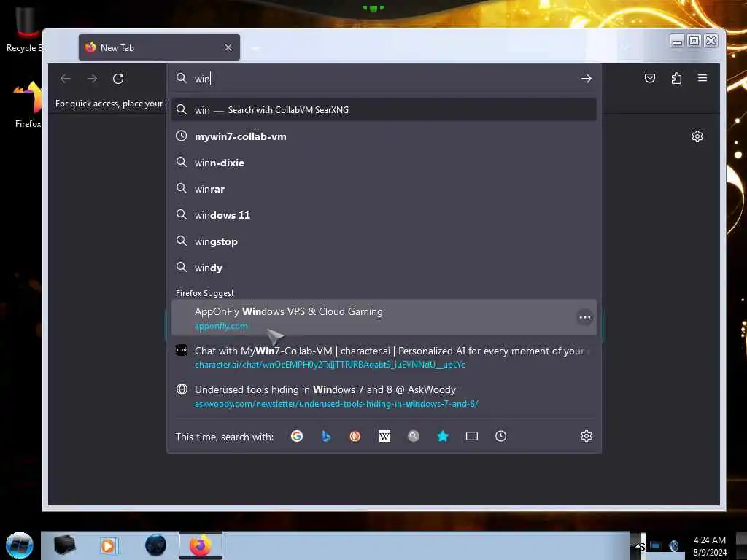747x560 pixels.
Task: Choose the windows 11 search suggestion
Action: [x=384, y=215]
